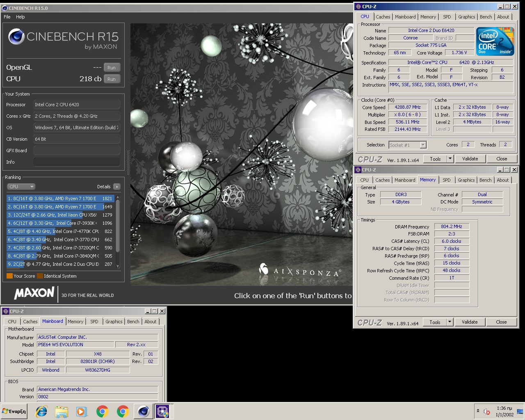Select ranking row Intel Xeon 12C/24T

click(x=60, y=215)
